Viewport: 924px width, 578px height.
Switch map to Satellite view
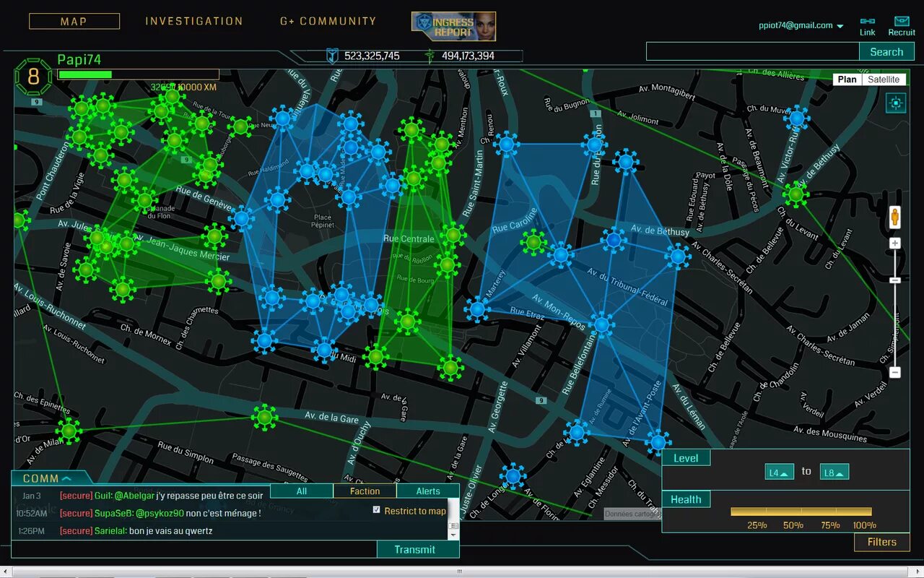pos(884,79)
